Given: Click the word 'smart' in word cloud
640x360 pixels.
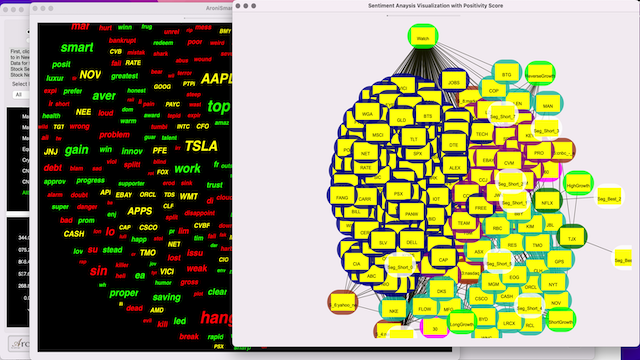Looking at the screenshot, I should 77,47.
